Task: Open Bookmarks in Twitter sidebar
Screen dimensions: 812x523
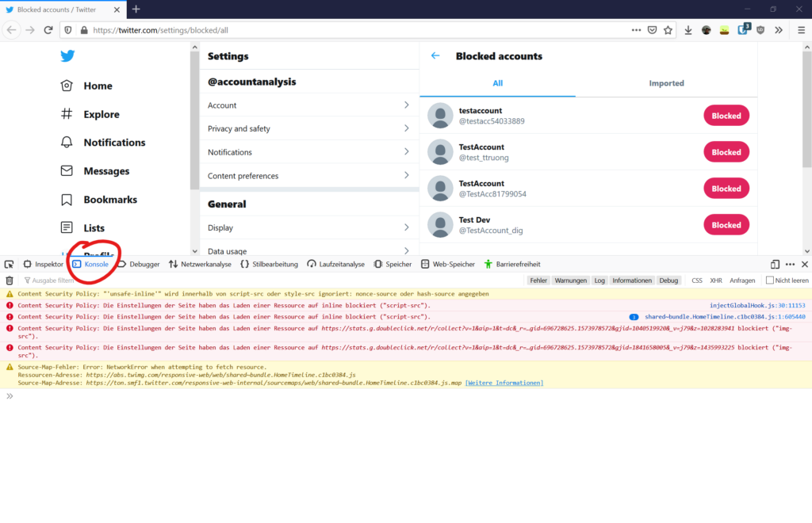Action: pos(99,200)
